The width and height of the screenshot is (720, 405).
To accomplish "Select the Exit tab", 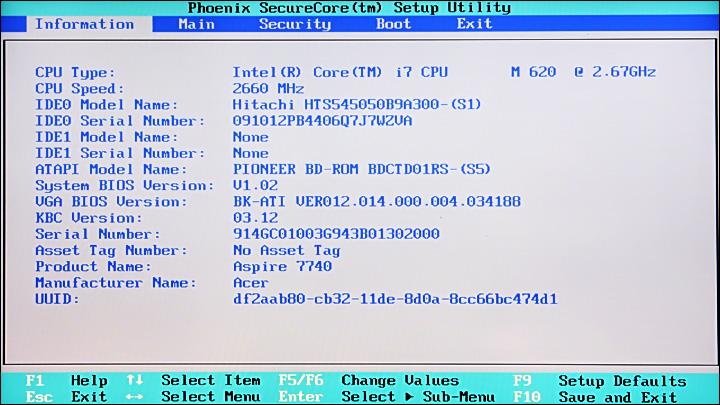I will pyautogui.click(x=474, y=24).
